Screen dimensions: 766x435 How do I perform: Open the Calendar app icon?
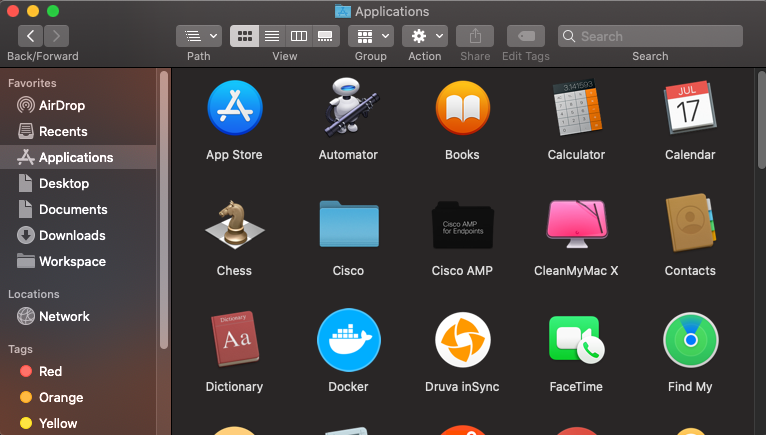click(690, 108)
